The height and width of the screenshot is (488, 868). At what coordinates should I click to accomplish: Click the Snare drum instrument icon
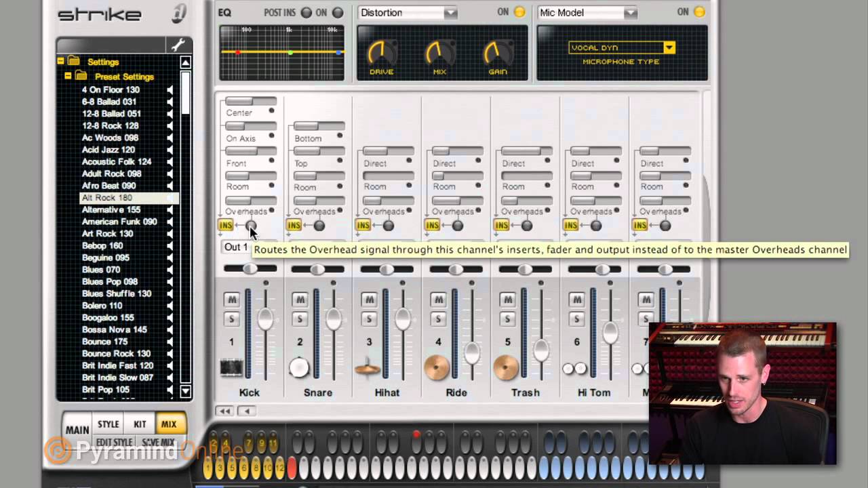pos(299,367)
